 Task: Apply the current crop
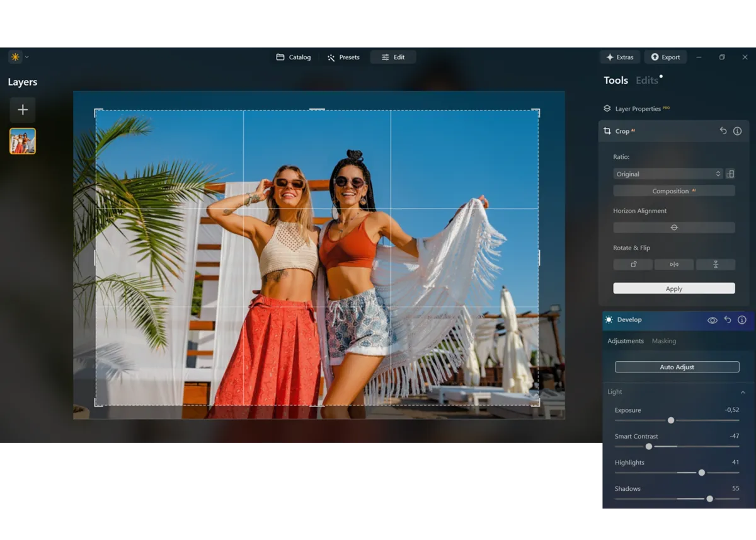(673, 288)
